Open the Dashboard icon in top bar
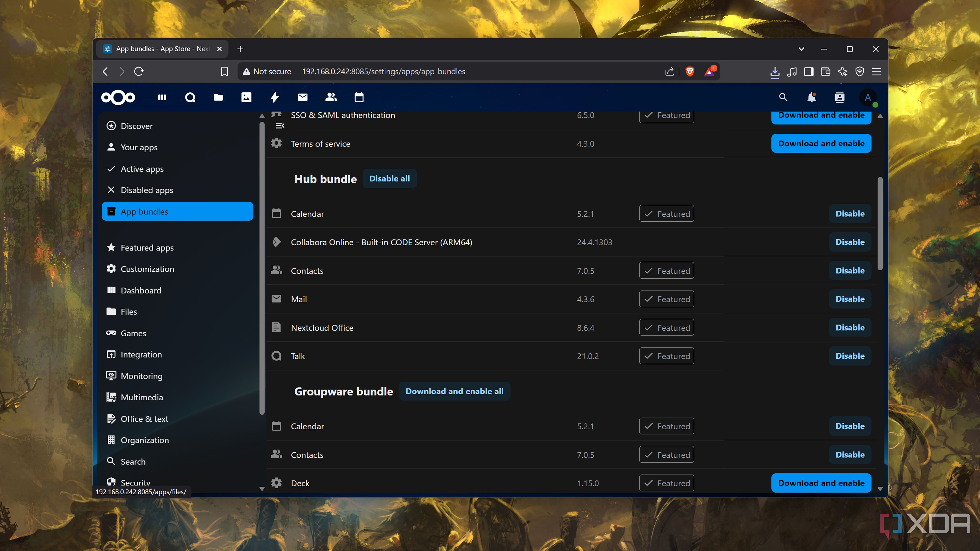 pyautogui.click(x=162, y=98)
